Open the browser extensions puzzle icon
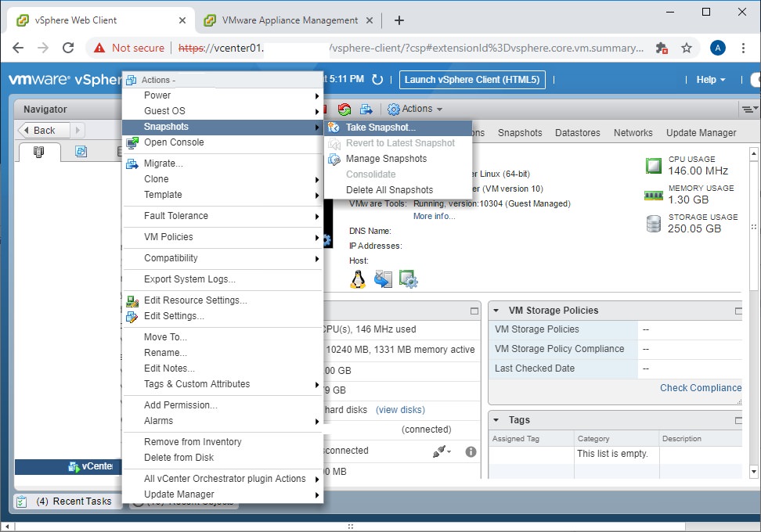 pos(662,48)
